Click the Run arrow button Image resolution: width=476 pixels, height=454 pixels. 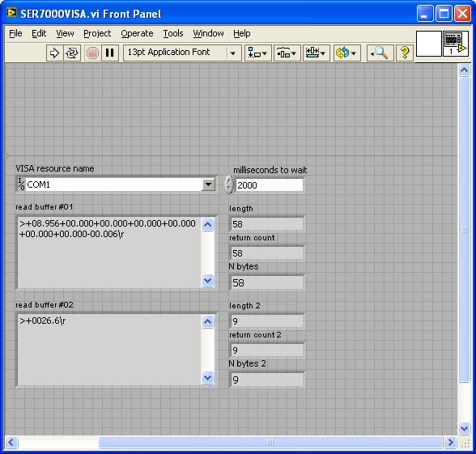point(55,53)
